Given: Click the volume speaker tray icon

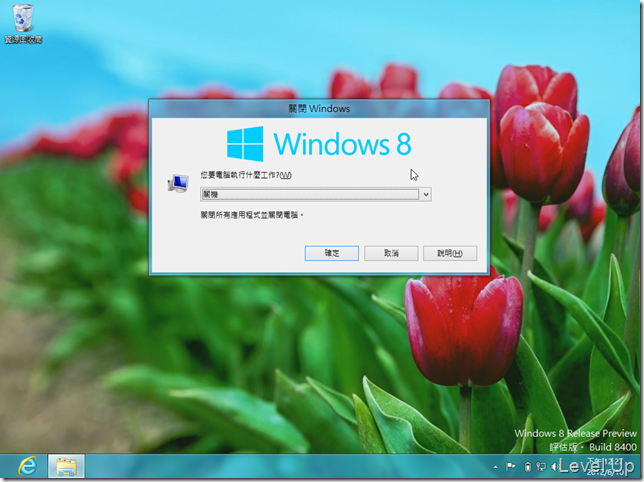Looking at the screenshot, I should pyautogui.click(x=554, y=466).
